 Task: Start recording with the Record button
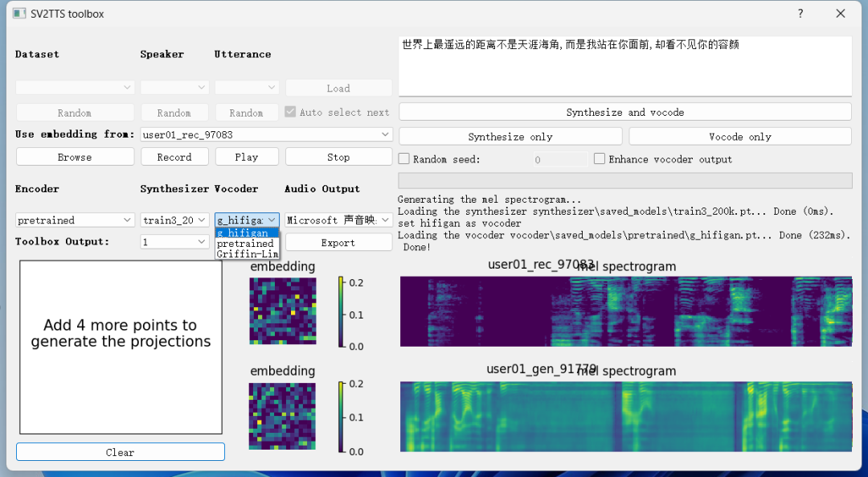coord(174,157)
